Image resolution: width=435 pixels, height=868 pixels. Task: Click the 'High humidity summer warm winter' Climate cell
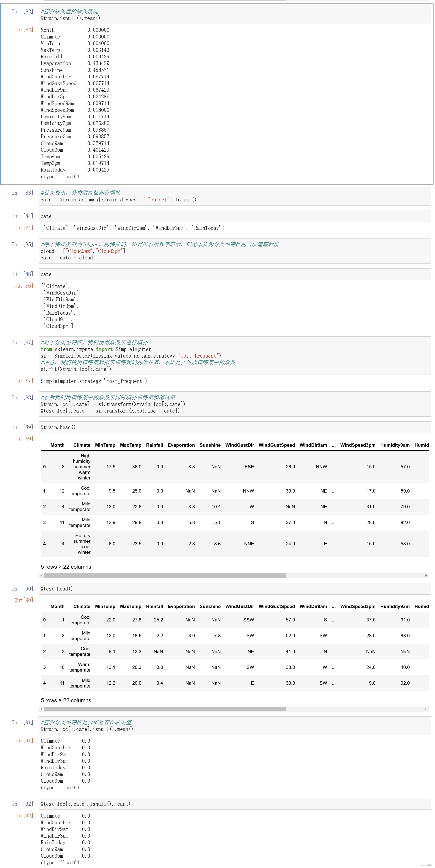(82, 467)
